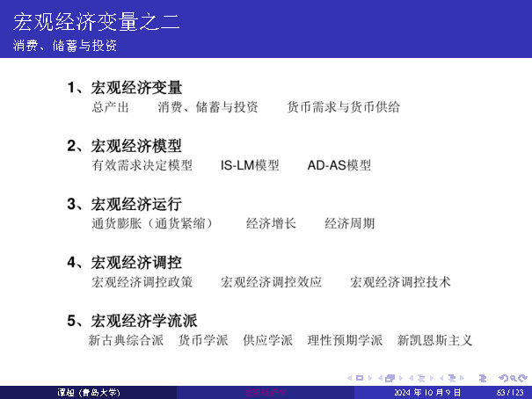Click the 63 / 123 page counter
This screenshot has width=532, height=399.
[510, 392]
